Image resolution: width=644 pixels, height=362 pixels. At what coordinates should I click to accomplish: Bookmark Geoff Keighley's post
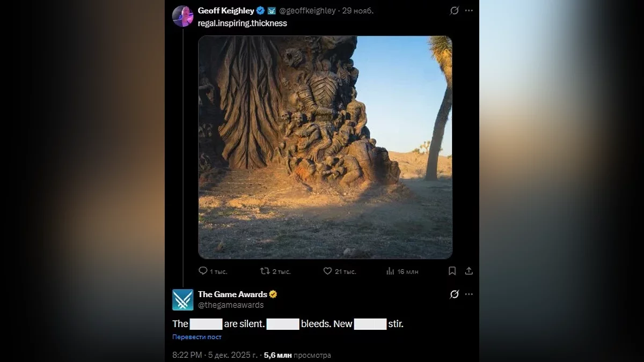tap(452, 271)
